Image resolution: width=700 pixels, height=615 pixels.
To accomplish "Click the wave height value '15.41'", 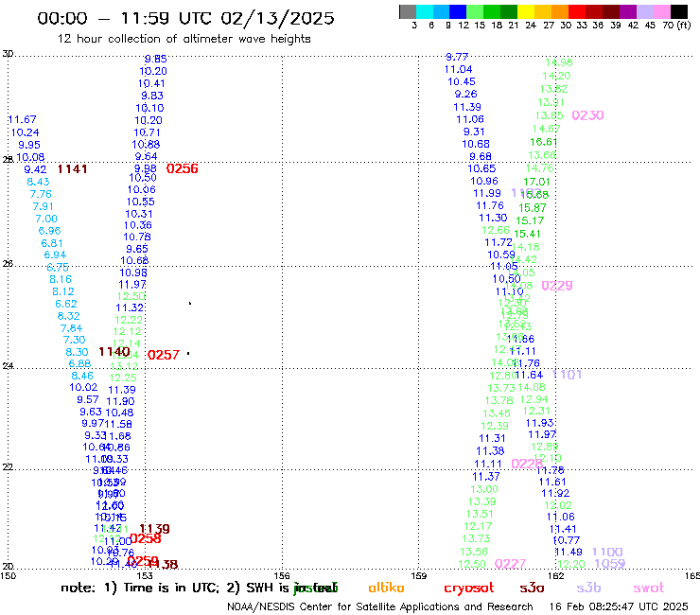I will point(527,234).
